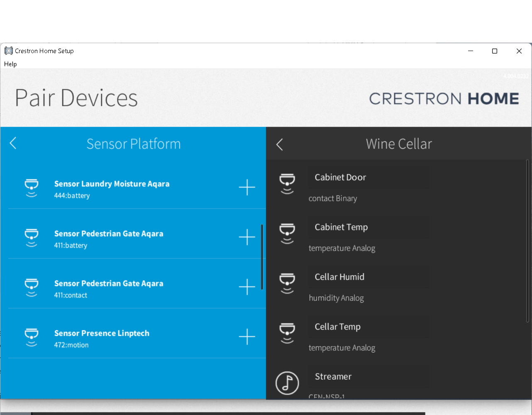Click the Cellar Temp sensor icon

pyautogui.click(x=287, y=333)
